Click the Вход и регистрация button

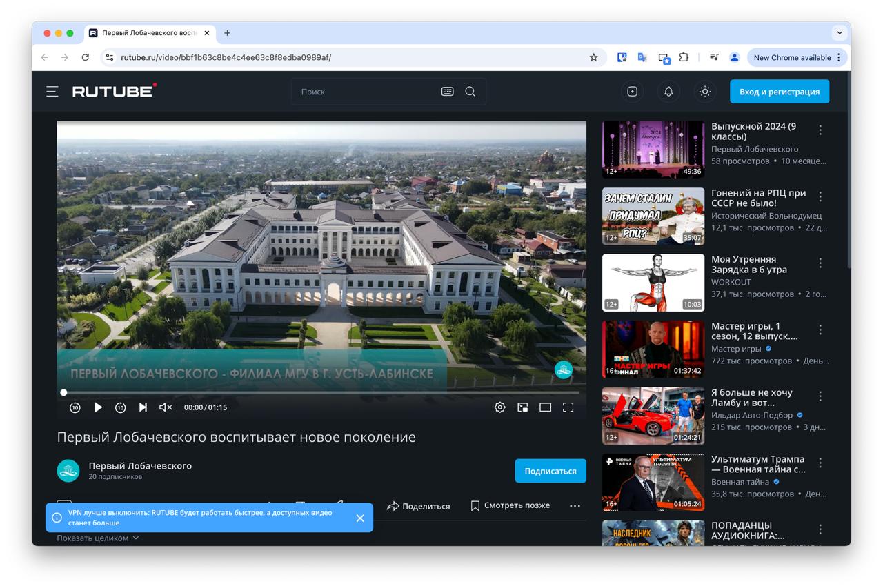(x=780, y=92)
